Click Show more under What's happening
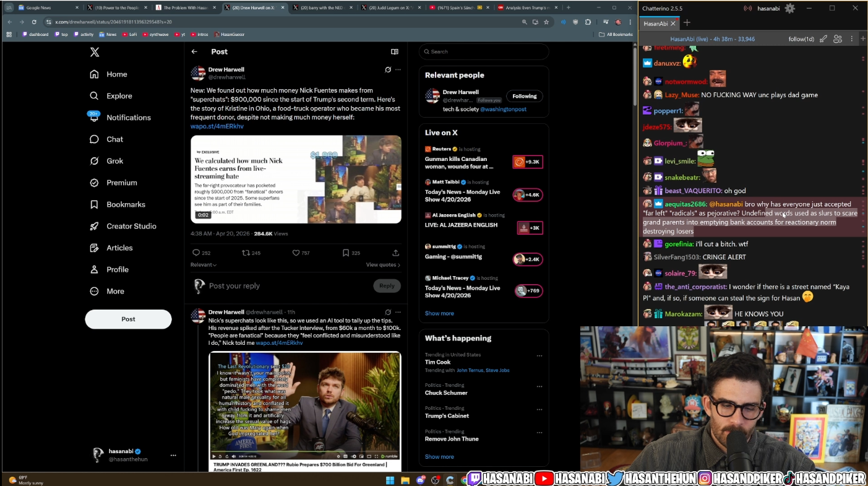This screenshot has height=486, width=868. [439, 457]
